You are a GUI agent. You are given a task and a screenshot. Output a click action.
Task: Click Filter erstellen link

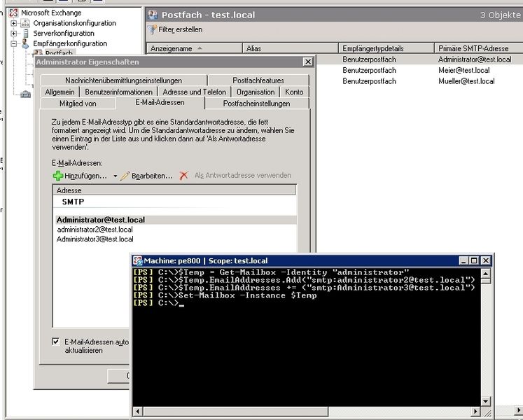click(180, 29)
